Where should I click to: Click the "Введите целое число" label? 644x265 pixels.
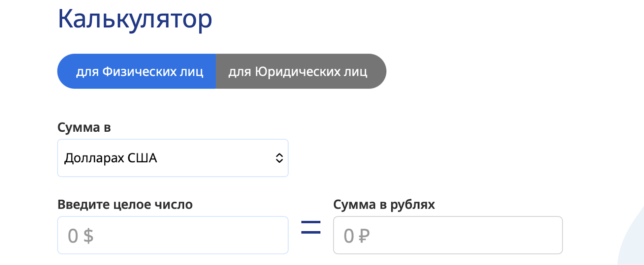pos(125,205)
